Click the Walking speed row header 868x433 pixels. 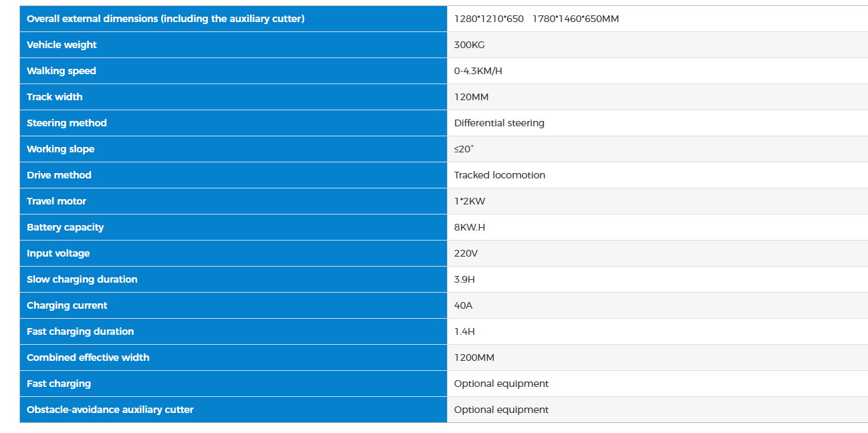click(233, 71)
